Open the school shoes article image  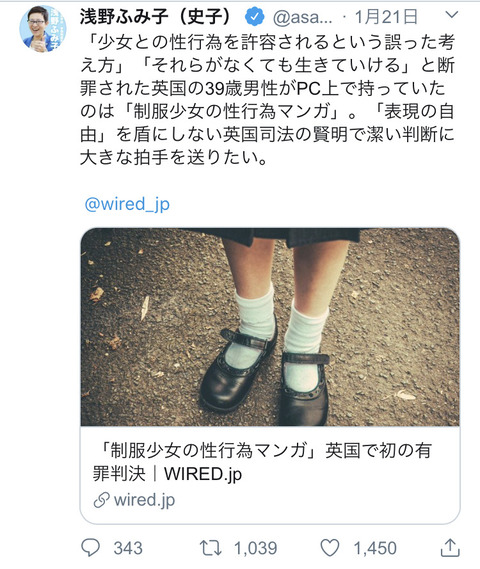270,327
